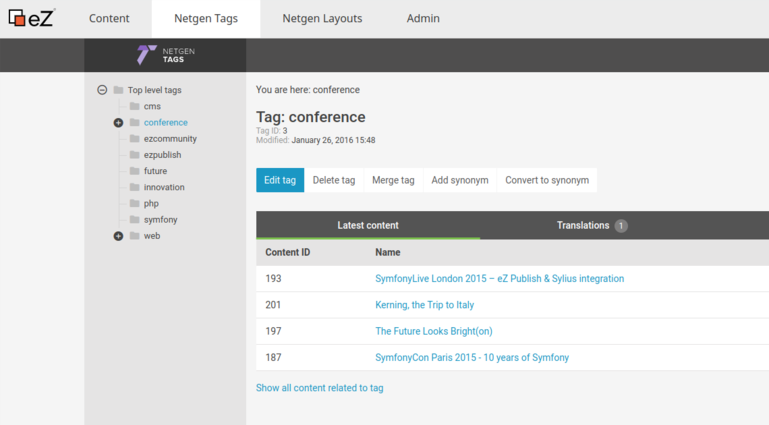Click the eZ logo icon
Image resolution: width=769 pixels, height=425 pixels.
(32, 18)
